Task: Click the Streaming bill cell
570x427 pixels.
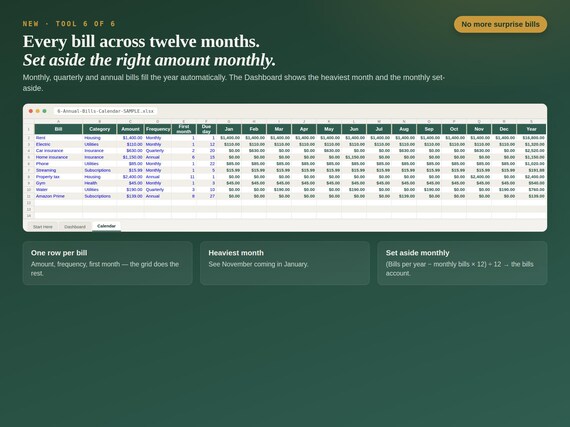Action: (x=59, y=170)
